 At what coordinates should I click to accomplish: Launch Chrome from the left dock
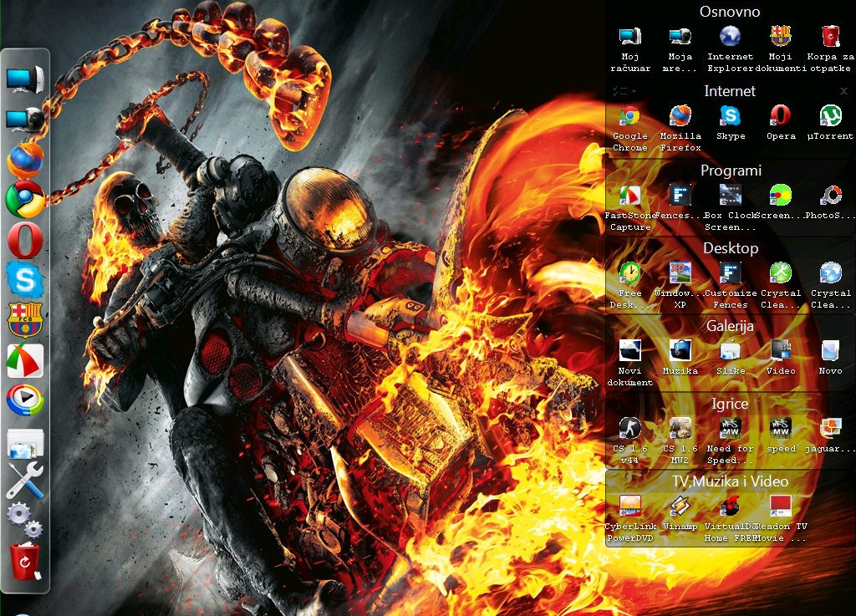coord(25,200)
